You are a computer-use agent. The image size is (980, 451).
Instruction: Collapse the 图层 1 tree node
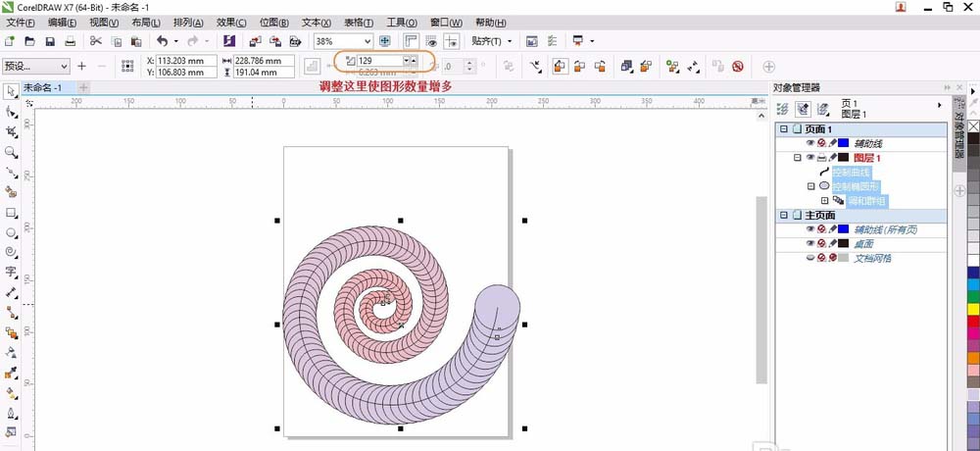[x=798, y=157]
